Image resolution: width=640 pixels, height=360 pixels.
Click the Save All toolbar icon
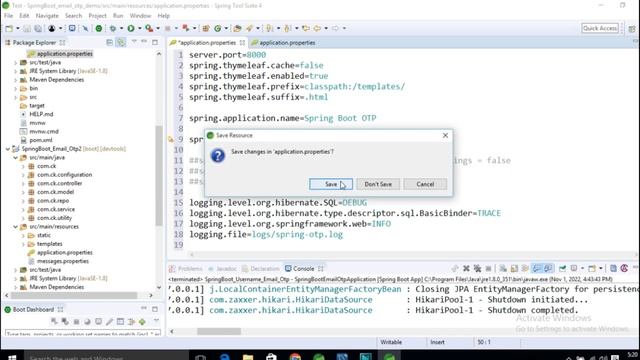pos(38,28)
